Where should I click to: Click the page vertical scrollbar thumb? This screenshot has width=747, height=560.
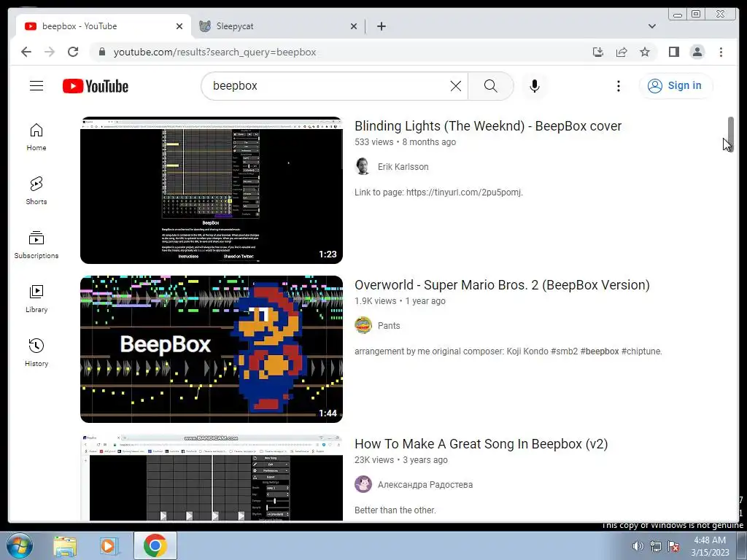pyautogui.click(x=731, y=134)
